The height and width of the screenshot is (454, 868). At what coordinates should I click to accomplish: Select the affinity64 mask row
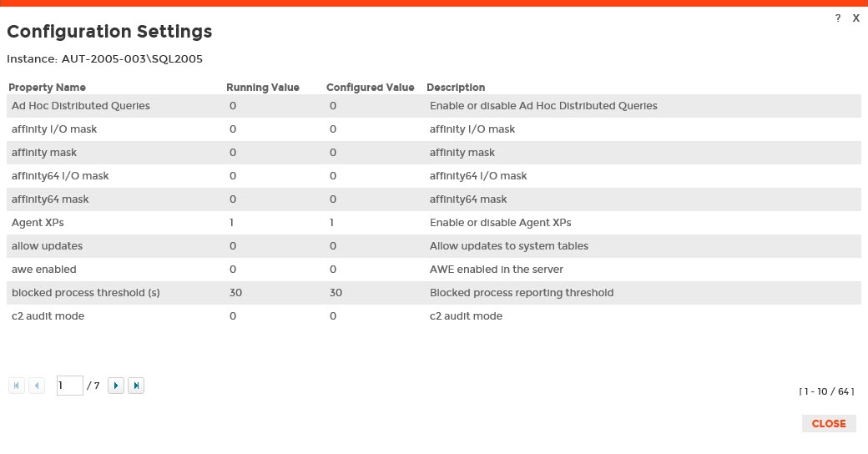click(50, 199)
